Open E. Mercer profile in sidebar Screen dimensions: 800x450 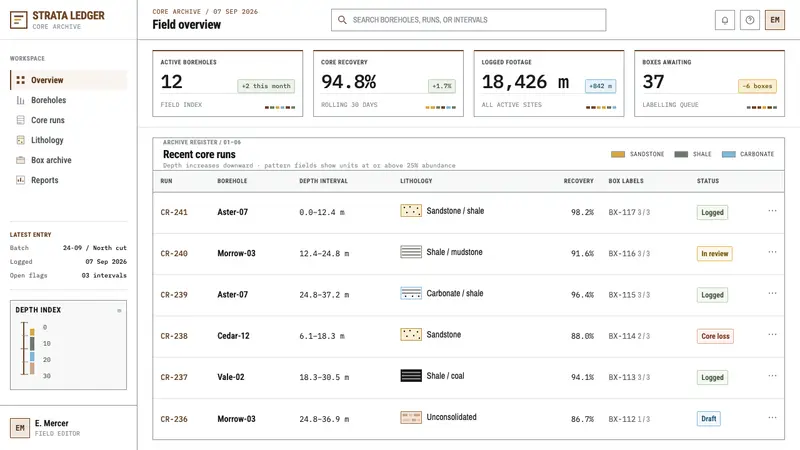[68, 428]
